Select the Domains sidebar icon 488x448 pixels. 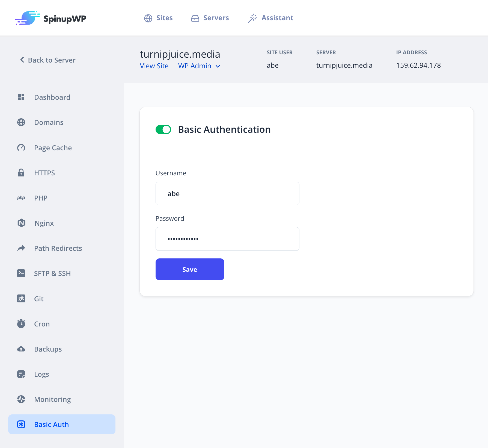[x=21, y=122]
